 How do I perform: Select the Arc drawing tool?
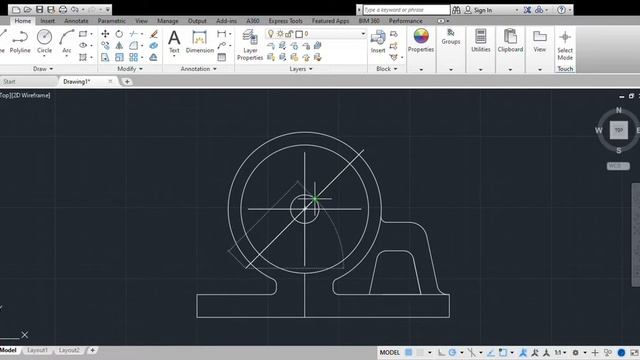[67, 41]
